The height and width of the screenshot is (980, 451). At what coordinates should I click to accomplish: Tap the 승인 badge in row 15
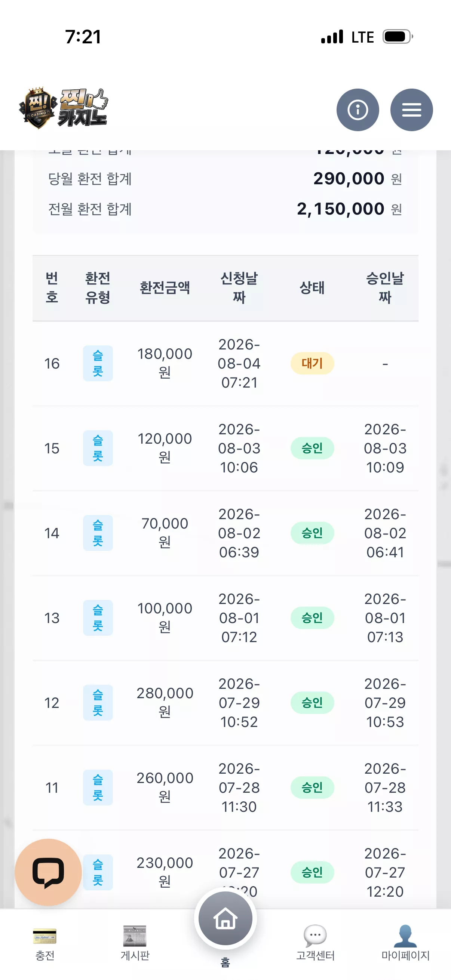pyautogui.click(x=312, y=448)
